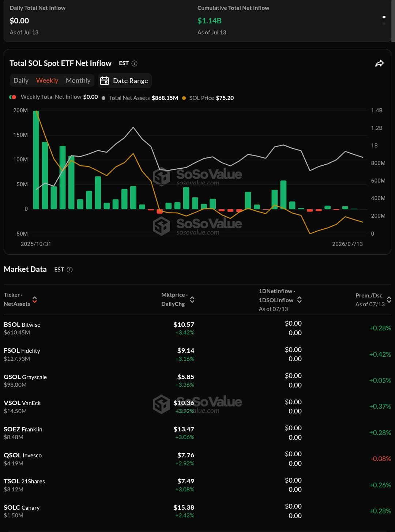Click the Total SOL Spot ETF Net Inflow title
This screenshot has width=395, height=532.
coord(60,63)
